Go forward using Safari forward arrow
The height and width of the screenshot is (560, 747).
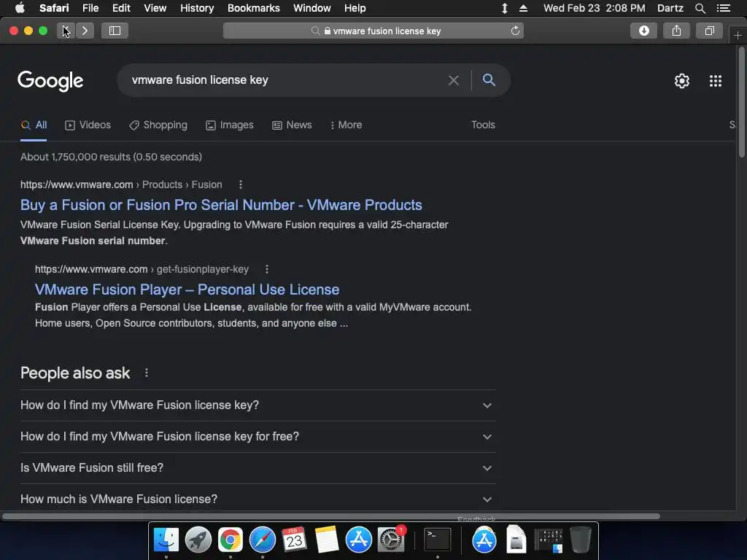pyautogui.click(x=85, y=31)
